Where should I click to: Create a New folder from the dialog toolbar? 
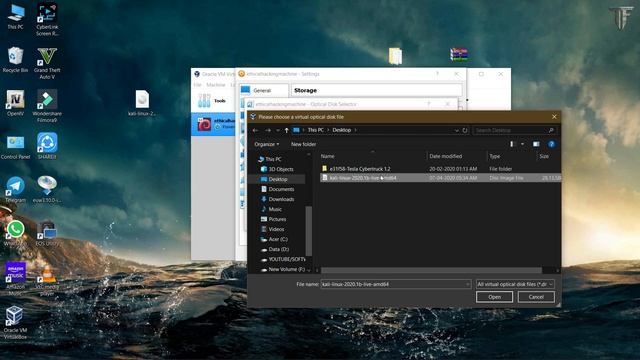303,144
